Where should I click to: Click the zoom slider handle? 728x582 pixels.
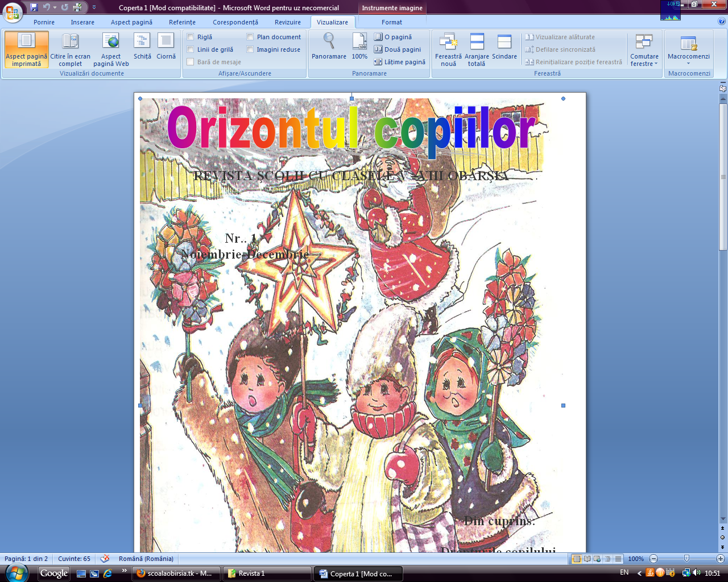point(686,559)
